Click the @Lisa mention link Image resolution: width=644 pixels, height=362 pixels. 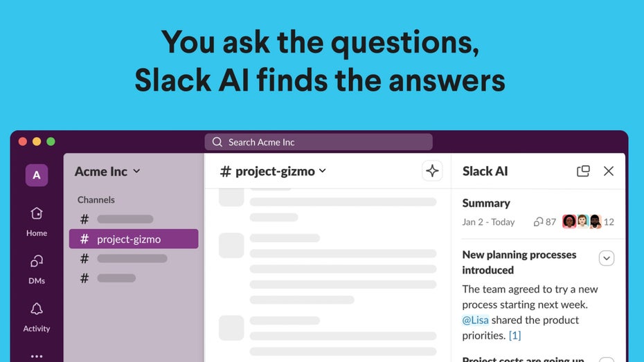click(x=476, y=320)
